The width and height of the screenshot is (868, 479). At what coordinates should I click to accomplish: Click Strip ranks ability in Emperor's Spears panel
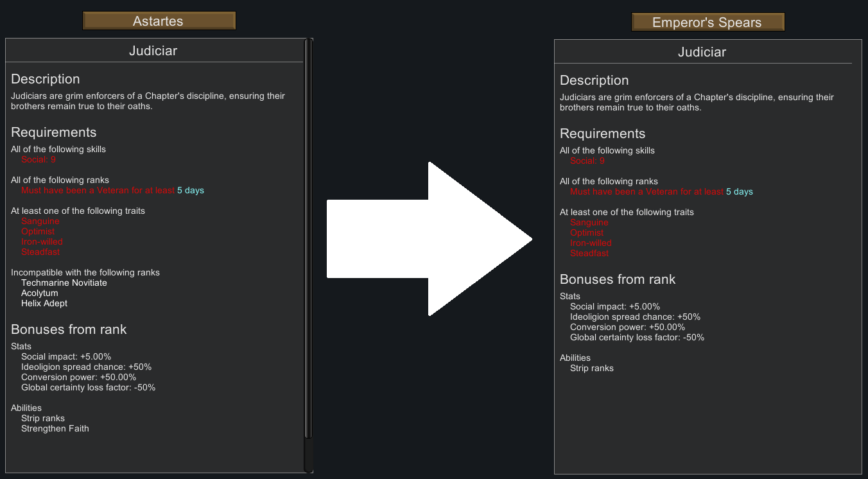(592, 368)
